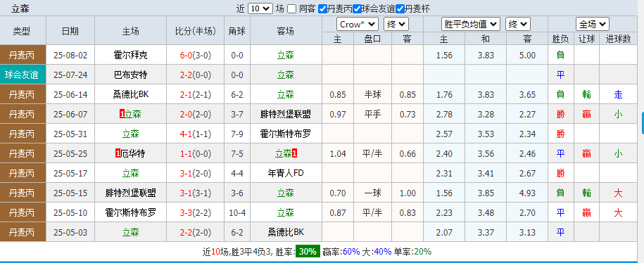This screenshot has height=263, width=644.
Task: Open the recent matches count dropdown showing 10
Action: 260,8
